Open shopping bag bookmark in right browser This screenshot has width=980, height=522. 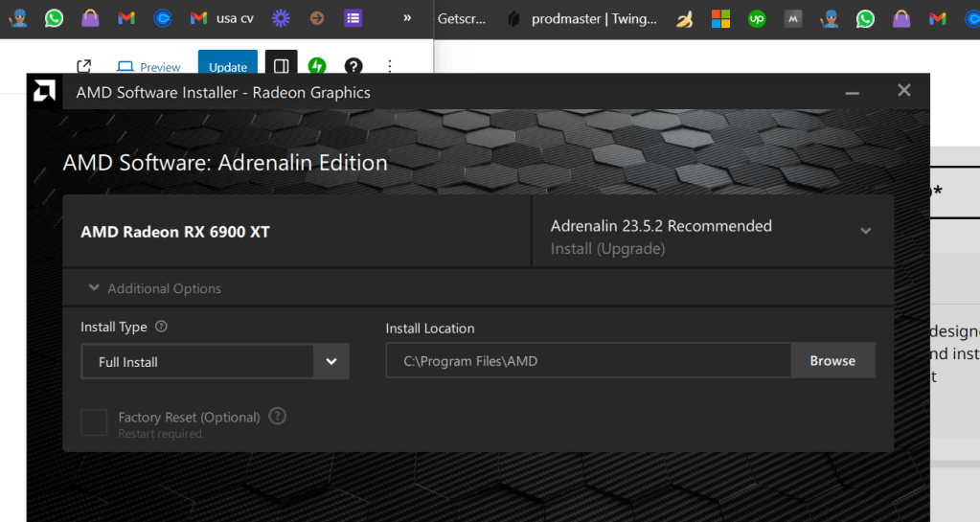pos(901,19)
